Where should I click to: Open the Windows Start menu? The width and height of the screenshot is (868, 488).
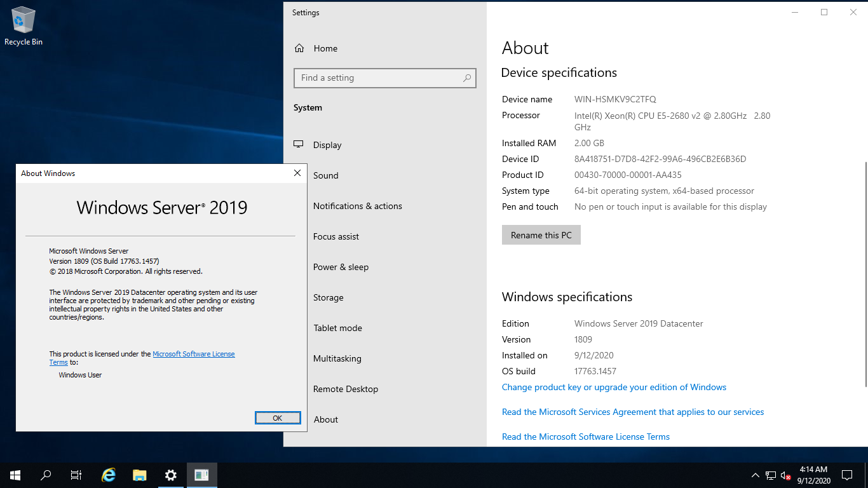click(15, 475)
